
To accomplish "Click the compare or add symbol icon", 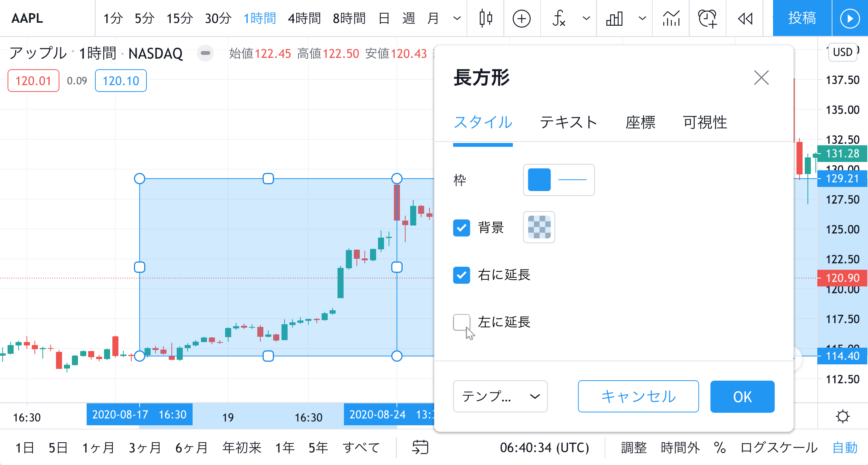I will [x=521, y=18].
